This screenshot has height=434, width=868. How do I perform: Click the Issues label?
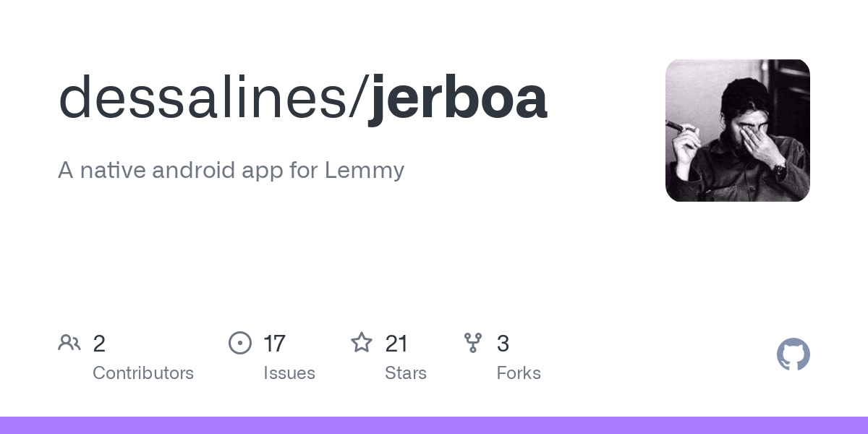pos(289,373)
